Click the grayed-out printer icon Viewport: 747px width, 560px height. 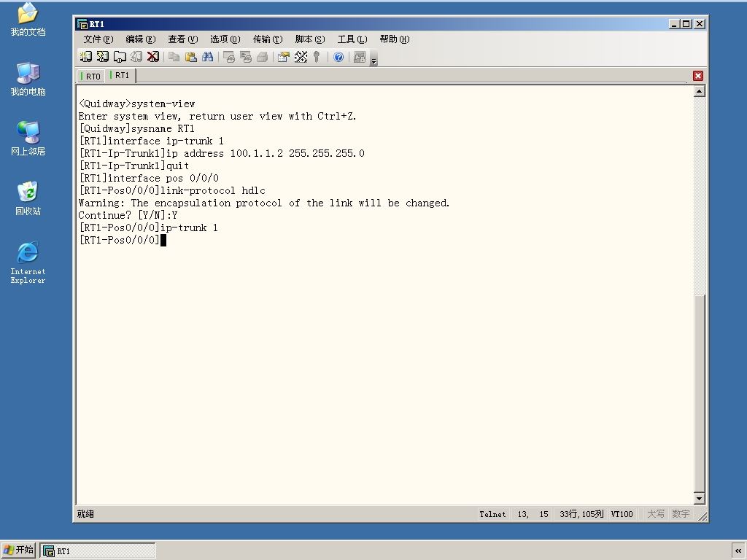pyautogui.click(x=263, y=57)
